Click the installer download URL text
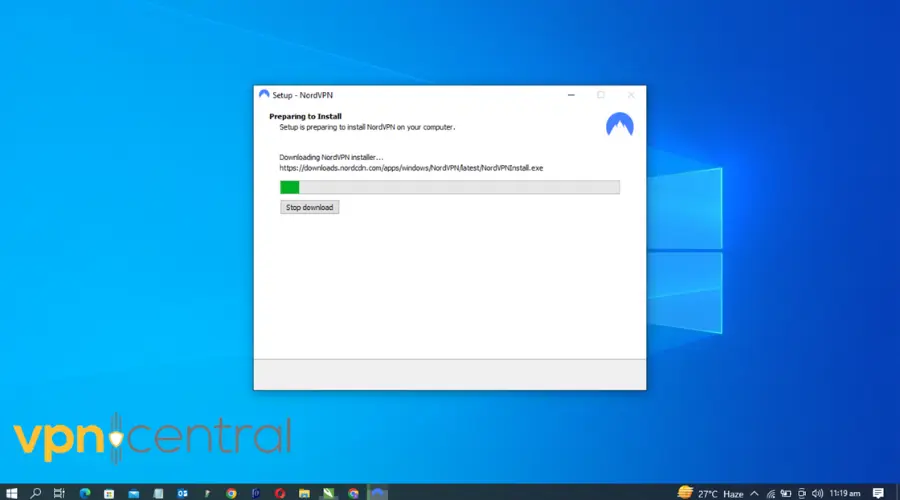 pyautogui.click(x=411, y=168)
